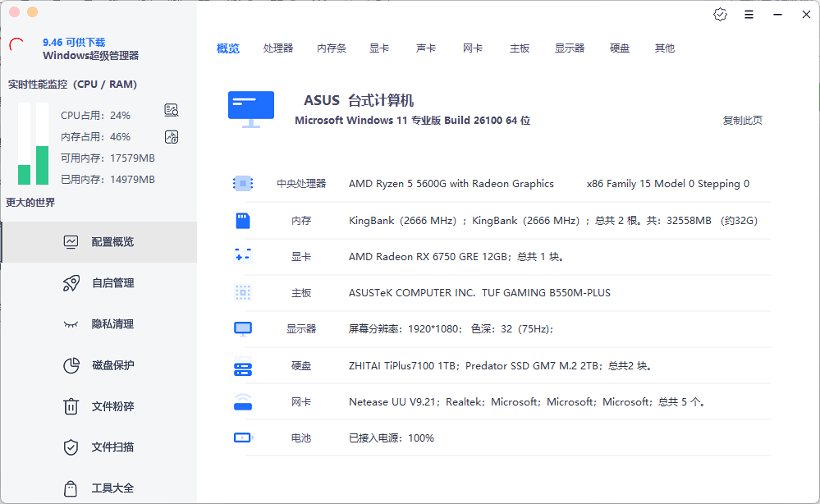Click the CPU performance chart icon beside CPU占用
Screen dimensions: 820x504
(x=171, y=109)
